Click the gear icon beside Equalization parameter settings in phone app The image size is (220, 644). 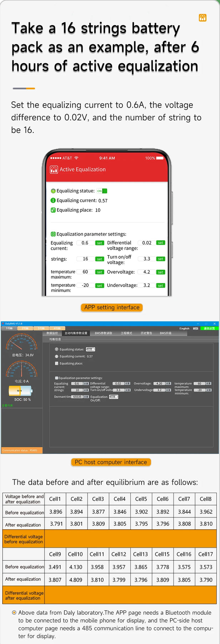click(x=53, y=234)
